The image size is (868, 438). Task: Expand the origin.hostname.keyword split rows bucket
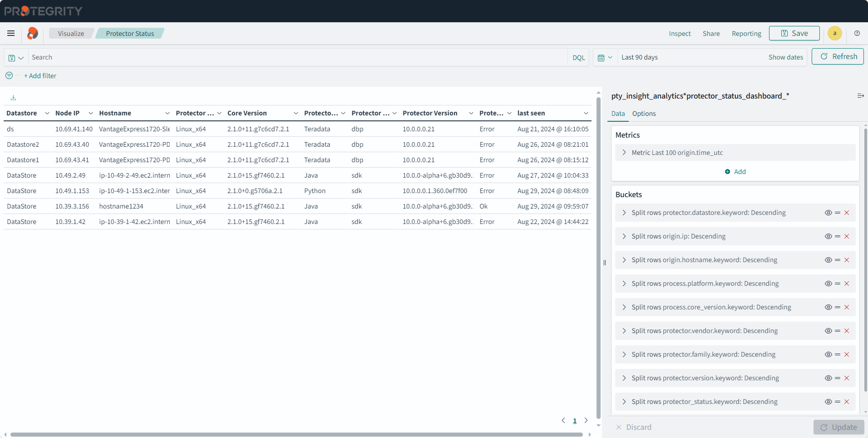coord(624,260)
